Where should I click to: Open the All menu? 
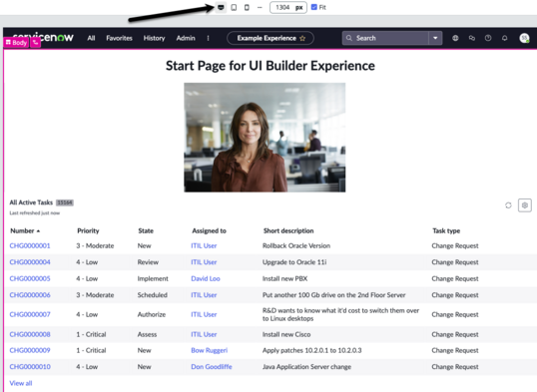point(91,38)
